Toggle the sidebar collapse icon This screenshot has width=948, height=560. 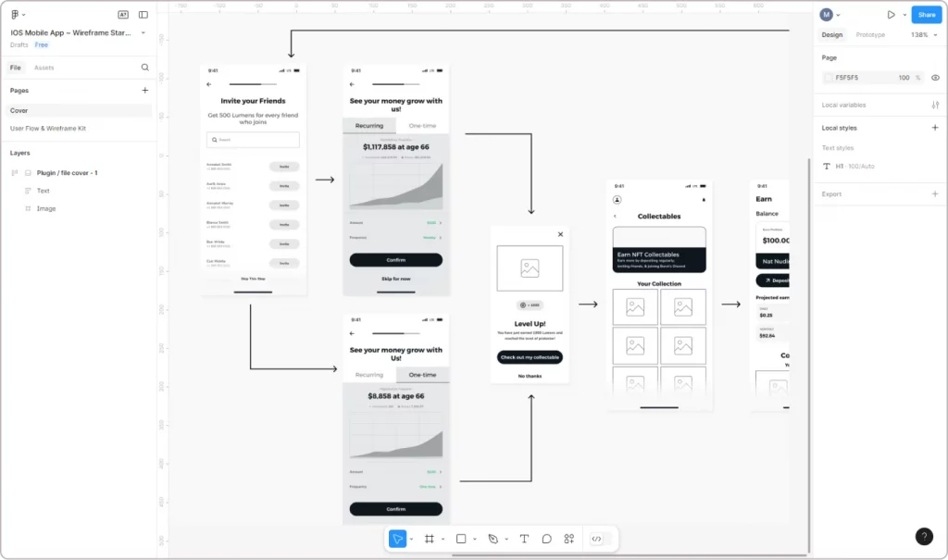(x=143, y=15)
